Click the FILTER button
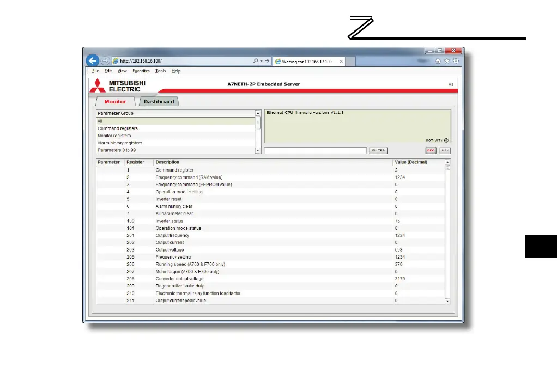 (x=378, y=150)
